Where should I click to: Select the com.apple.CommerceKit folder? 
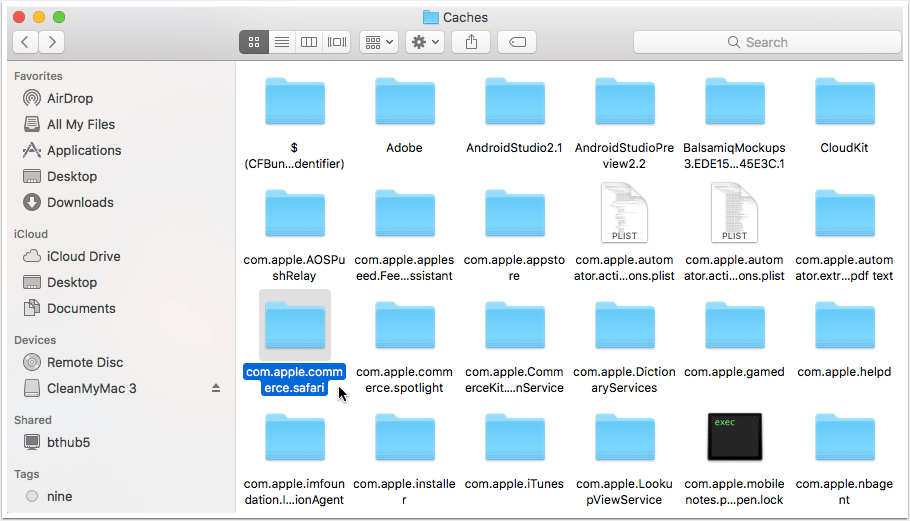point(515,325)
